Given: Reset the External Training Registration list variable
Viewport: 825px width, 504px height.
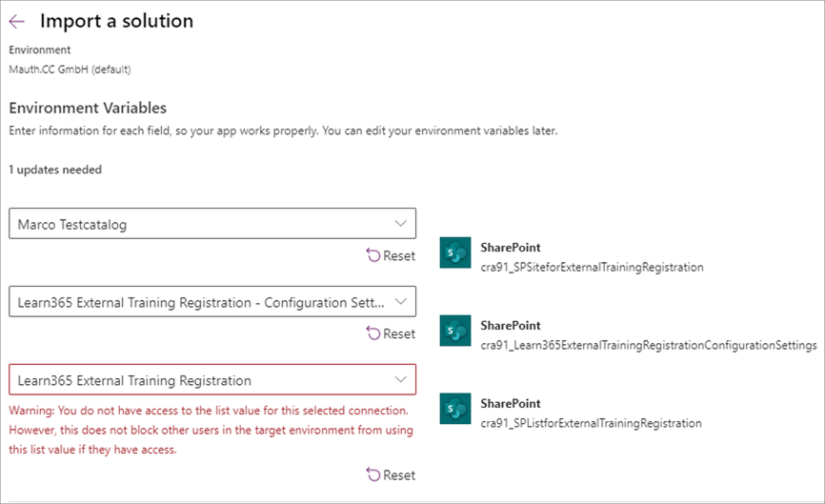Looking at the screenshot, I should pos(391,475).
